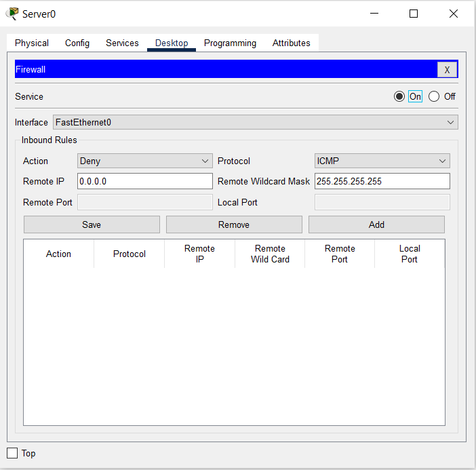This screenshot has width=476, height=470.
Task: Turn the firewall service Off
Action: pos(434,96)
